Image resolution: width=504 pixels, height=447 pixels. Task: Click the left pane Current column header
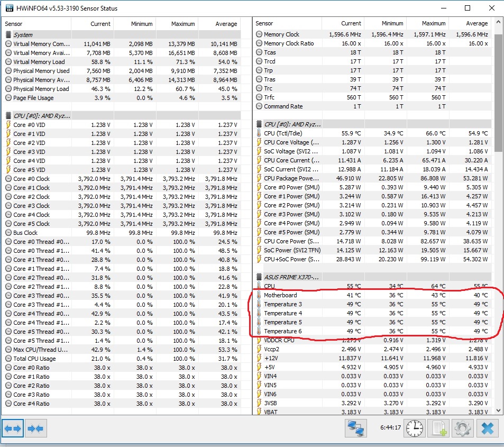[x=92, y=24]
